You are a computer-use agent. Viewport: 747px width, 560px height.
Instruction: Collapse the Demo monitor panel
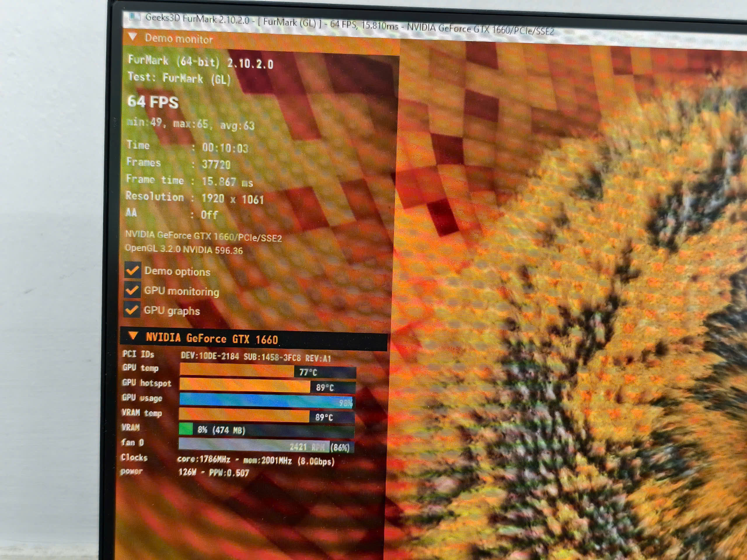pyautogui.click(x=133, y=37)
